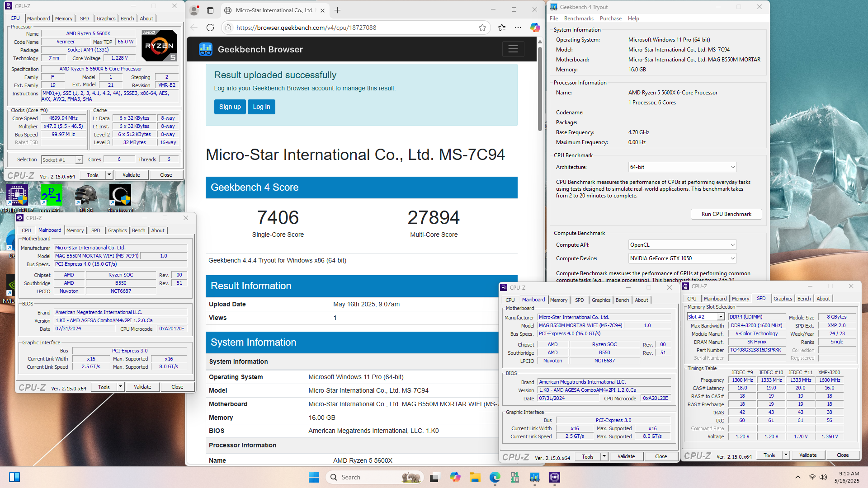Viewport: 868px width, 488px height.
Task: Click Close in the SPD CPU-Z window
Action: pos(843,455)
